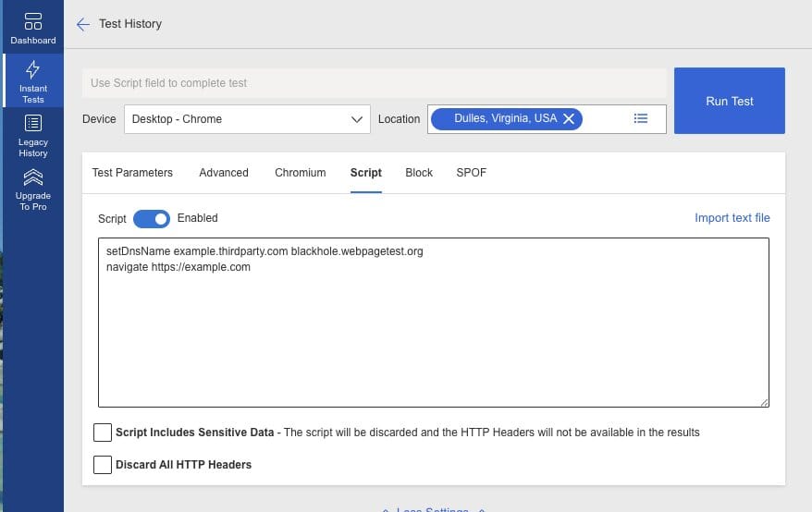Screen dimensions: 812x512
Task: Click the setDnsName script line
Action: pyautogui.click(x=265, y=251)
